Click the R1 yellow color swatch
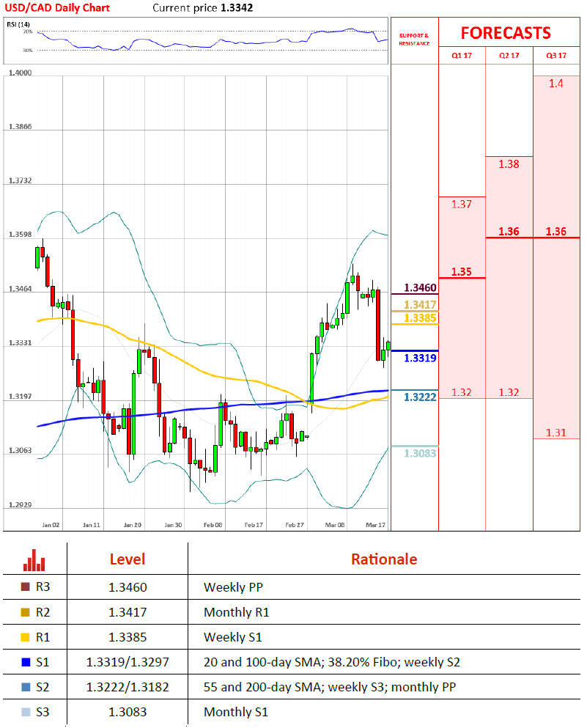This screenshot has height=728, width=587. point(26,637)
